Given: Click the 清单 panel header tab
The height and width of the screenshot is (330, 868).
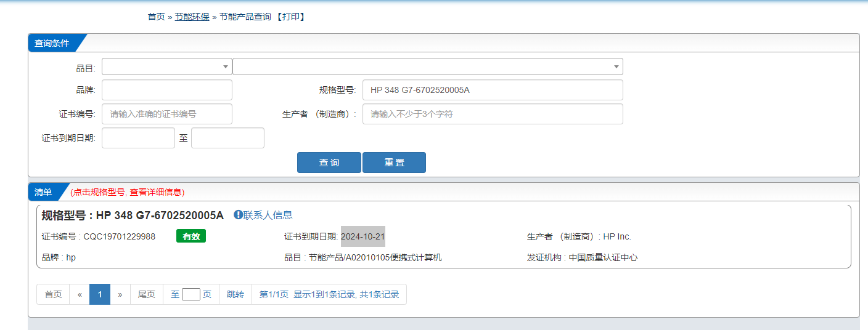Looking at the screenshot, I should tap(43, 192).
